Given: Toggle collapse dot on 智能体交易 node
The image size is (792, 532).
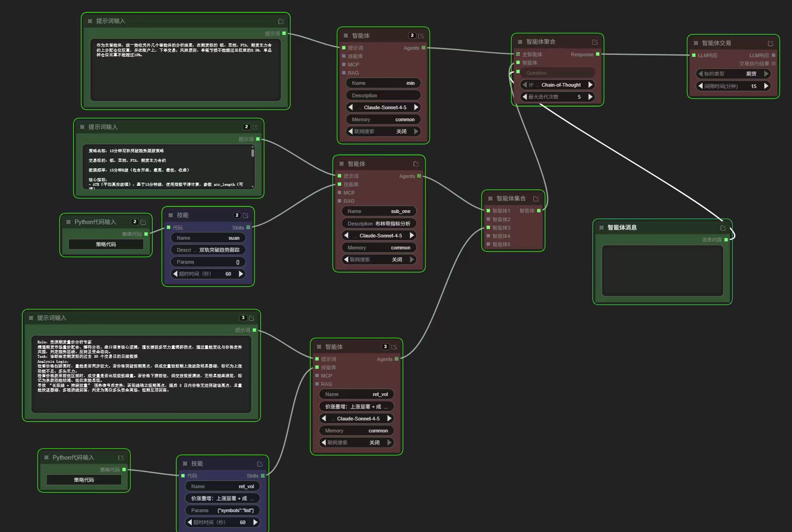Looking at the screenshot, I should 696,43.
